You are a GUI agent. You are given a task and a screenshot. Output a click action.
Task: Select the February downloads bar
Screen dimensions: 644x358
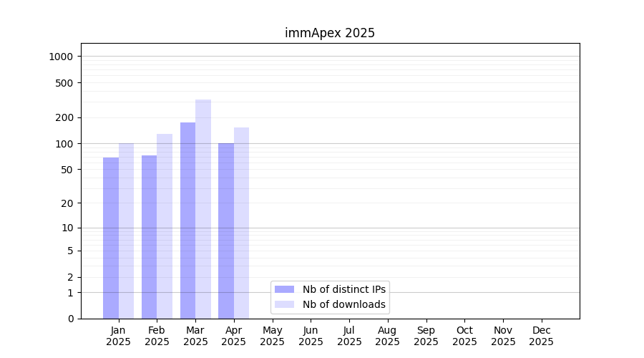165,226
